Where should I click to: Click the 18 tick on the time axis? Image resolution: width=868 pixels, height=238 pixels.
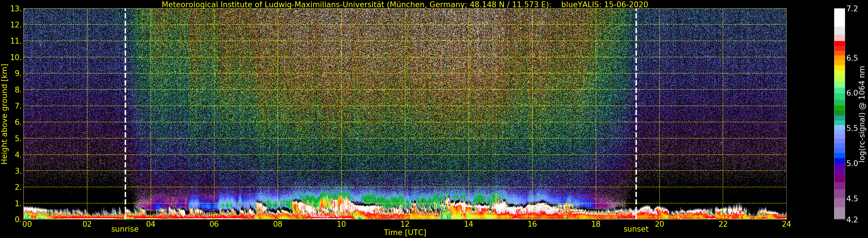(596, 224)
